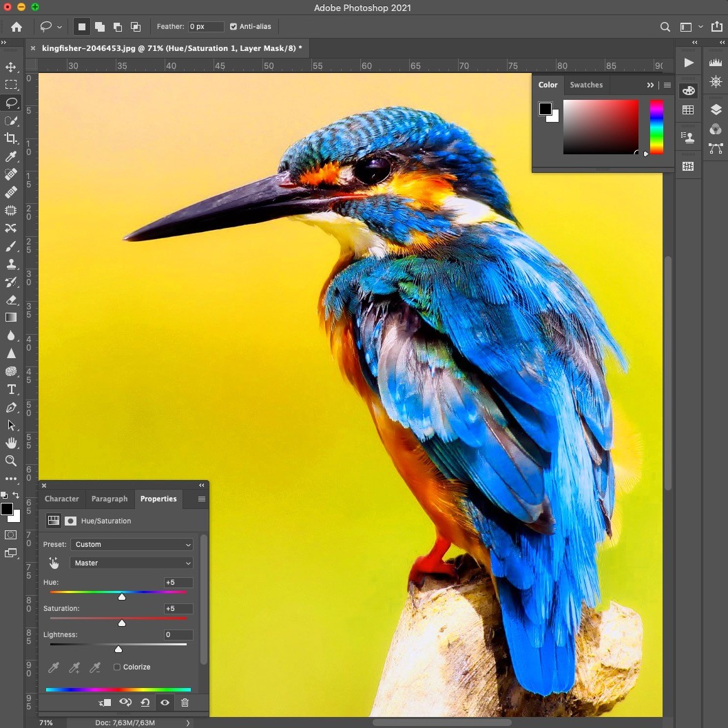728x728 pixels.
Task: Click the Hue value field showing +5
Action: pos(178,582)
